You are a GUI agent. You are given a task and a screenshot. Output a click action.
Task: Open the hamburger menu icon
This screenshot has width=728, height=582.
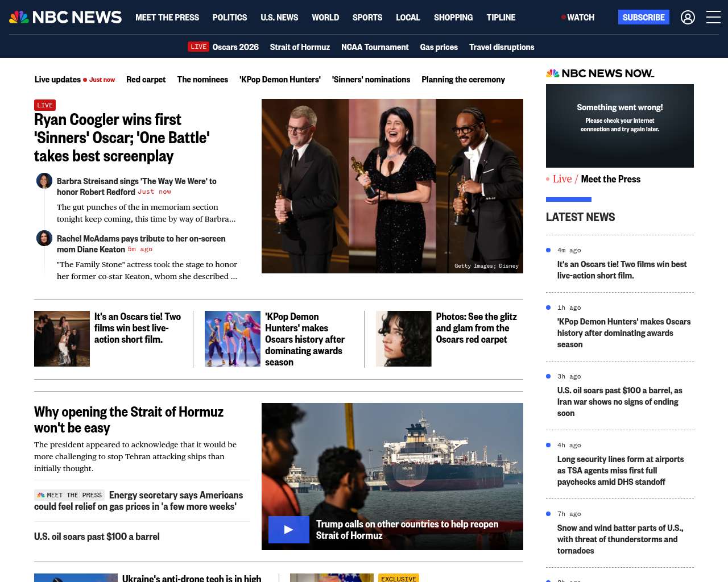click(x=713, y=18)
